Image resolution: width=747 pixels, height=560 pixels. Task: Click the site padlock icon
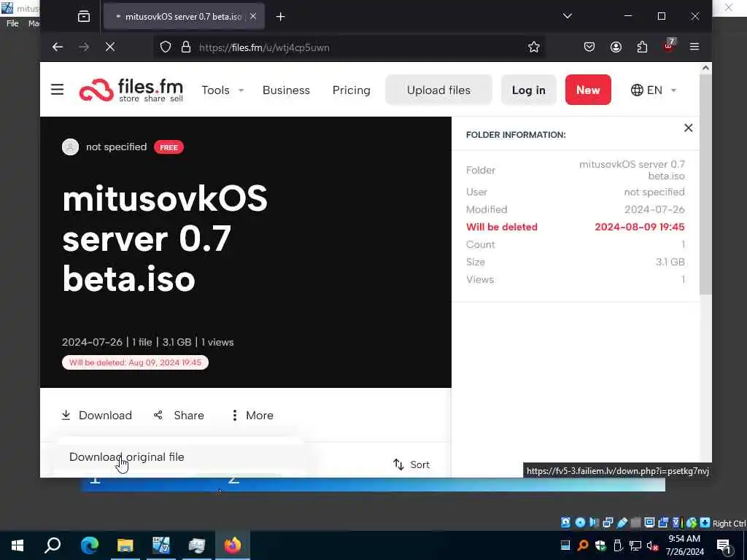pyautogui.click(x=186, y=47)
